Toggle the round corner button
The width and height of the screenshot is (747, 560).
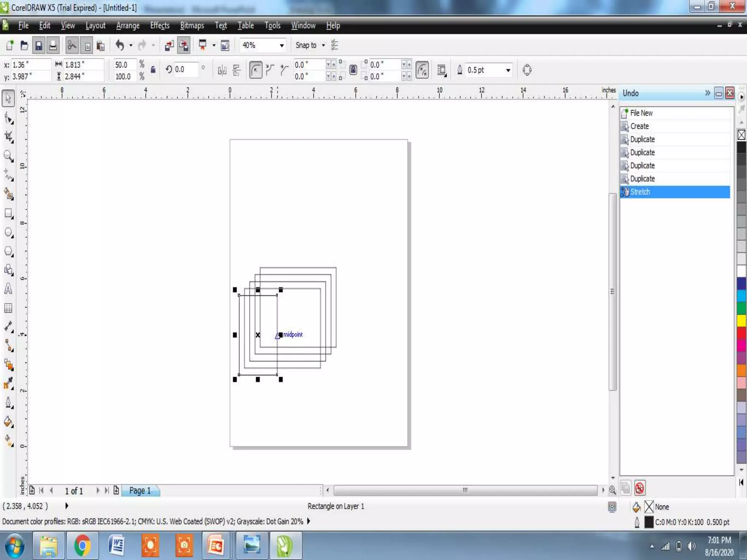click(x=256, y=70)
